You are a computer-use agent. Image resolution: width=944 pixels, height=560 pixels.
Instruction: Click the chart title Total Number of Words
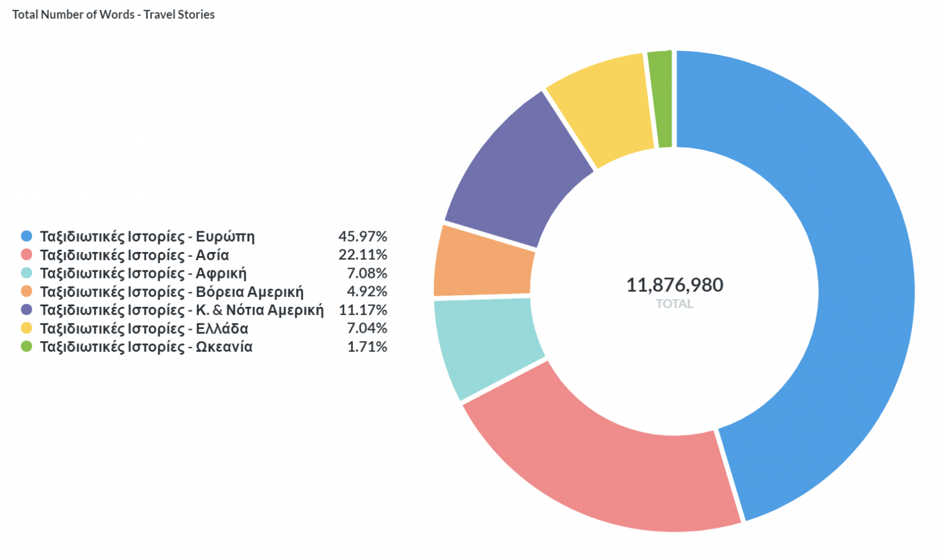click(113, 15)
